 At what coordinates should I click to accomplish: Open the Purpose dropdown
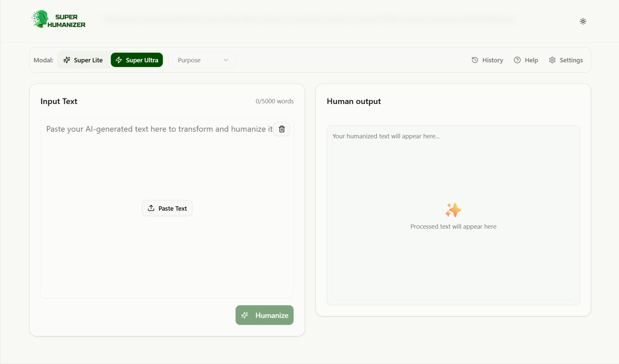click(203, 60)
